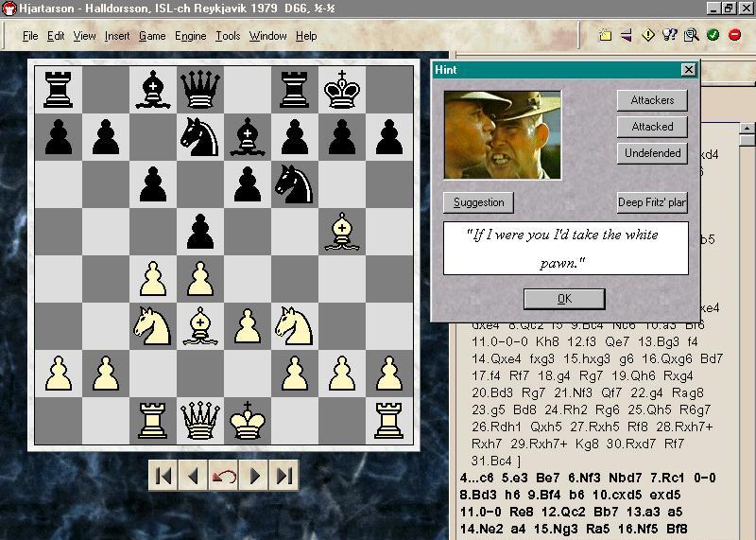Click the green checkmark toolbar icon
The width and height of the screenshot is (756, 540).
[x=713, y=36]
